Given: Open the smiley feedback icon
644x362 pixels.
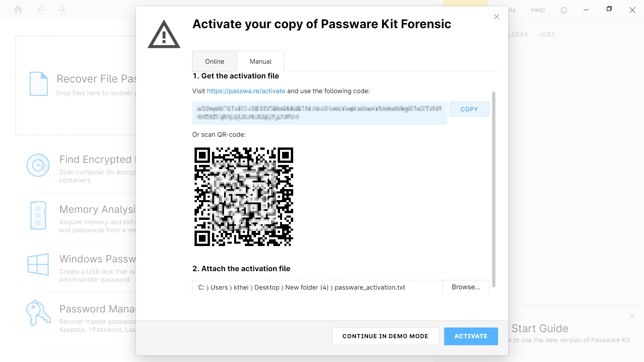Looking at the screenshot, I should (563, 10).
